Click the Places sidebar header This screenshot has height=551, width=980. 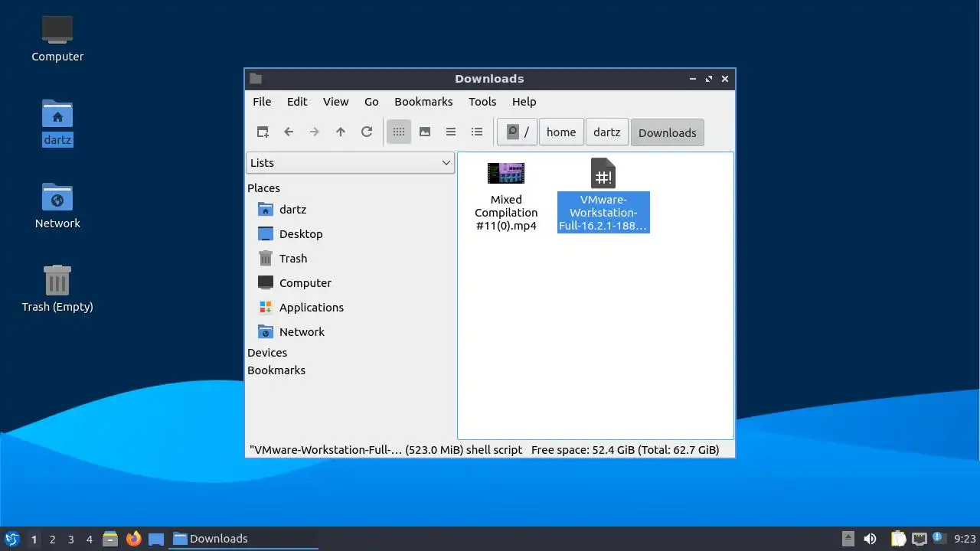pyautogui.click(x=263, y=187)
